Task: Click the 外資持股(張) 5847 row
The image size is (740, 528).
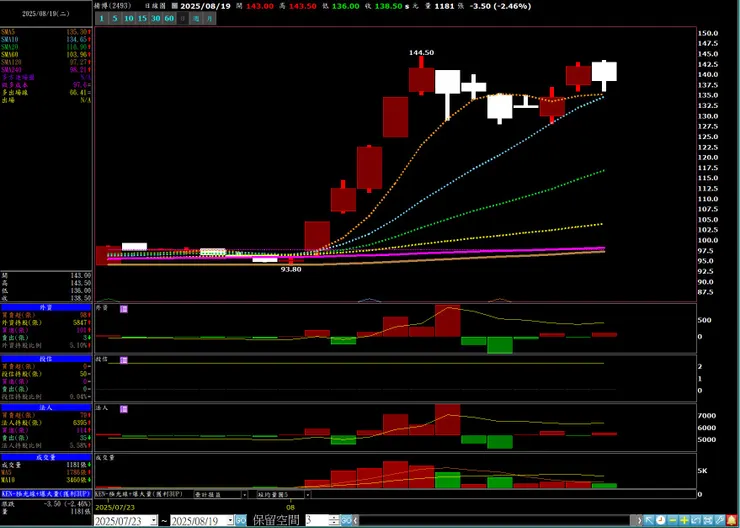Action: point(46,323)
